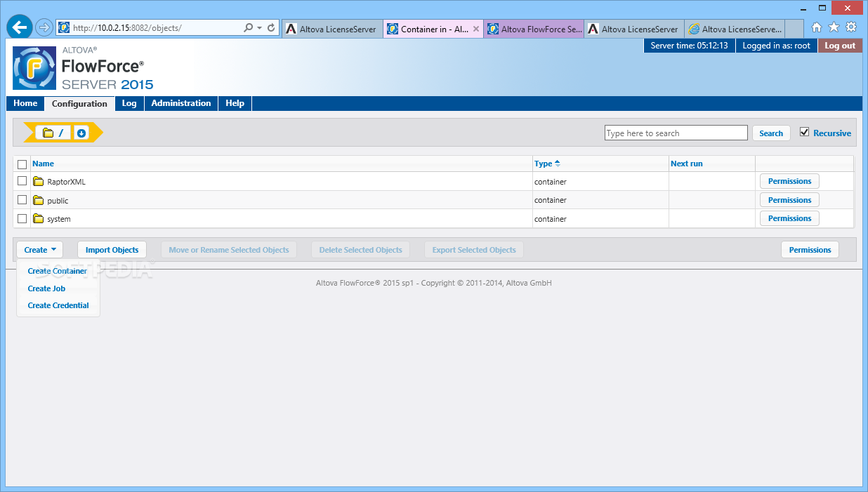868x492 pixels.
Task: Switch to the Altova LicenseServe... IE tab
Action: pyautogui.click(x=735, y=29)
